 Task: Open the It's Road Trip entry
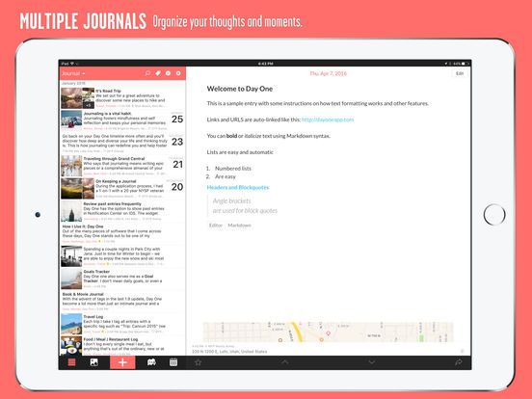click(122, 98)
